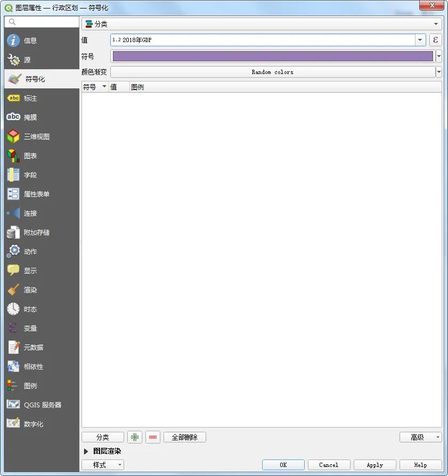
Task: Click the purple symbol color bar
Action: pyautogui.click(x=273, y=56)
